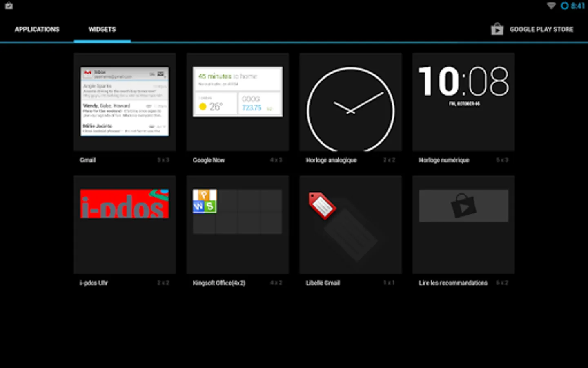Open the notification icon in status bar

click(x=9, y=6)
